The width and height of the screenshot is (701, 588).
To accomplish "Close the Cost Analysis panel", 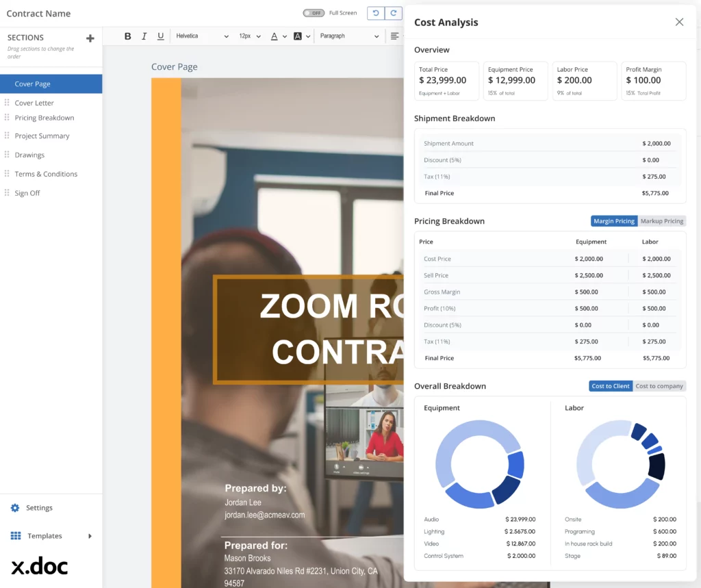I will [679, 22].
